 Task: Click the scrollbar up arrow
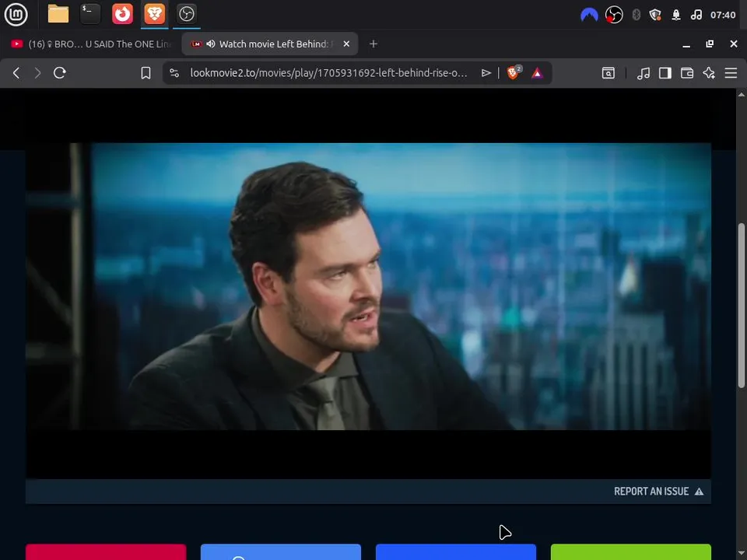742,94
